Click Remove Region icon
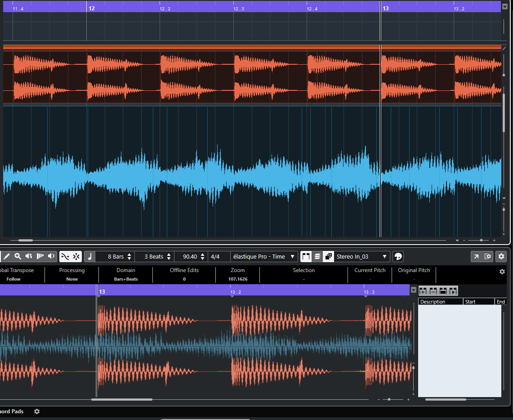This screenshot has width=513, height=420. (x=433, y=291)
